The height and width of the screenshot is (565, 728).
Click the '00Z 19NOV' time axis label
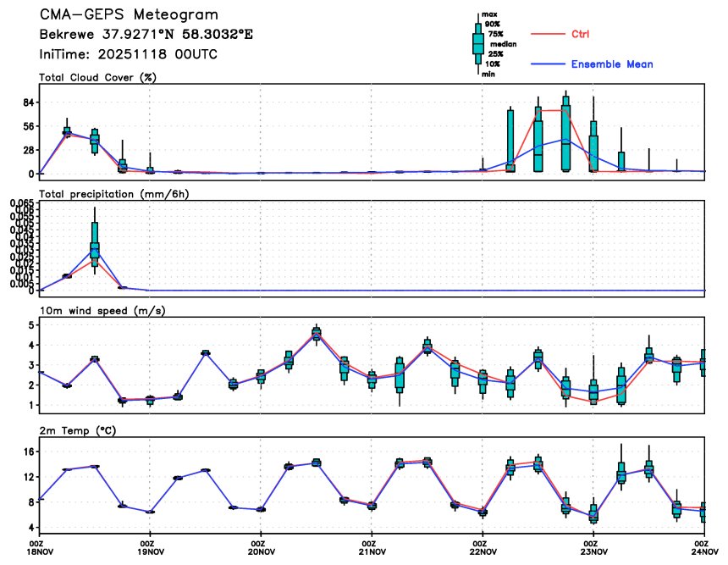click(151, 548)
